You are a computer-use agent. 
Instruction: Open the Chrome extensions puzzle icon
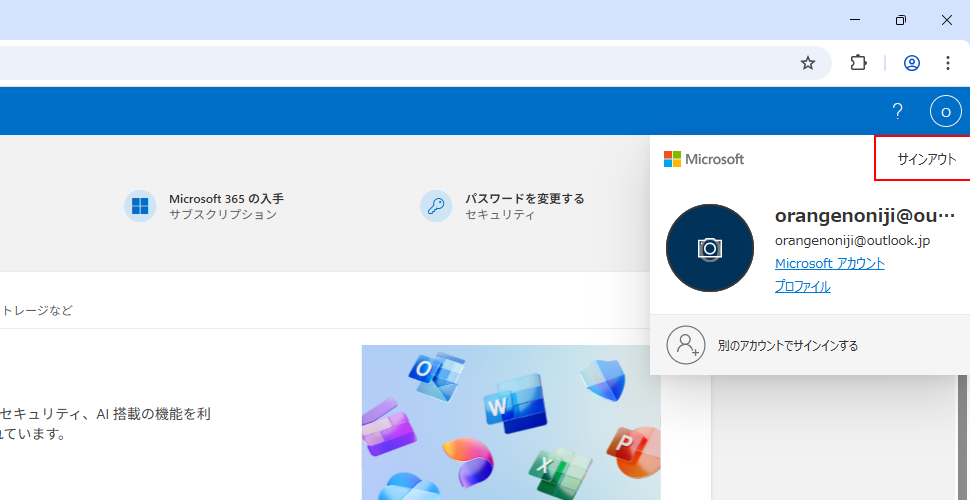859,63
